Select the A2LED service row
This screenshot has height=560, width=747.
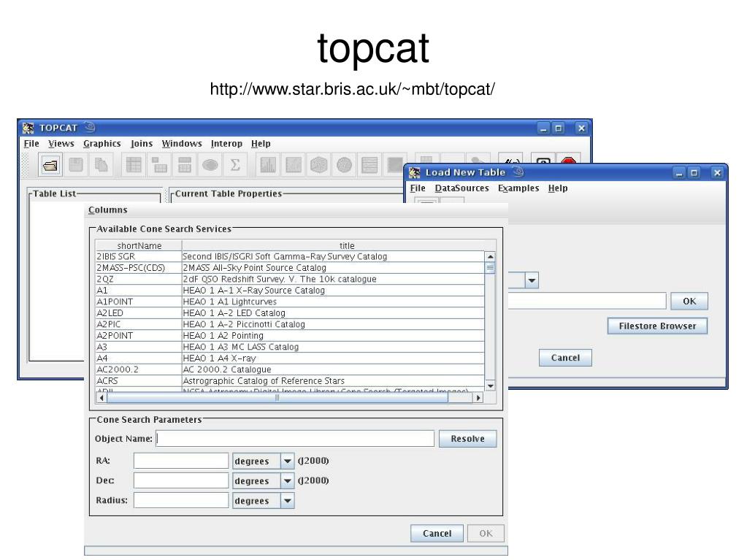click(x=290, y=313)
